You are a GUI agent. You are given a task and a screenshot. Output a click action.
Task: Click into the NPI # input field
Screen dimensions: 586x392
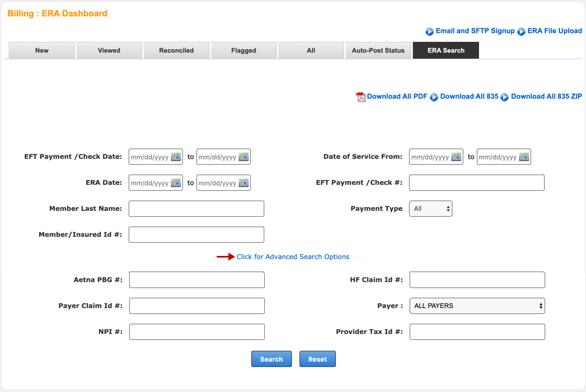point(196,332)
